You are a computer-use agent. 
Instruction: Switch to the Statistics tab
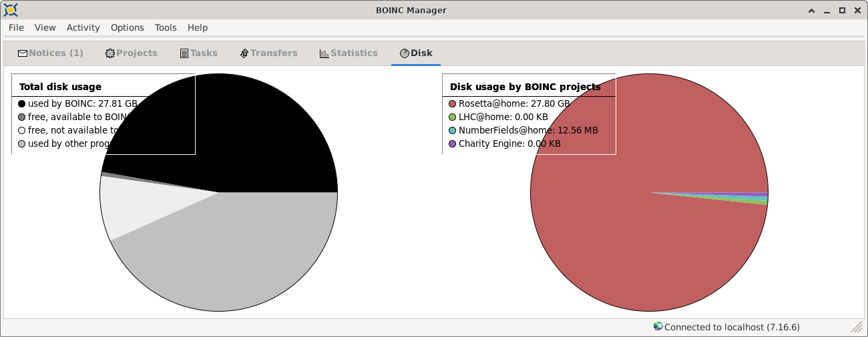[349, 53]
